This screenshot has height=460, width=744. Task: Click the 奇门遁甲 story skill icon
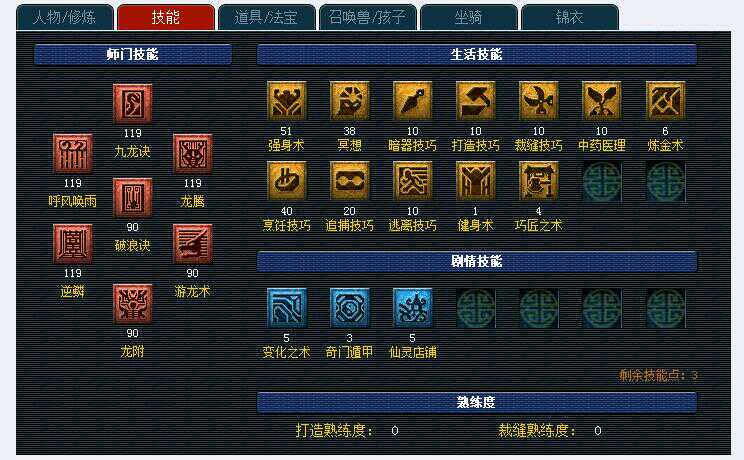[349, 308]
